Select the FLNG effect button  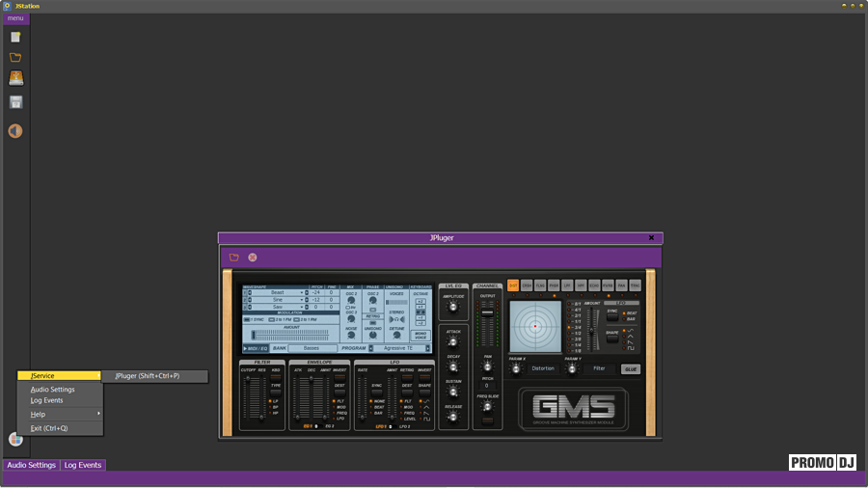coord(540,285)
